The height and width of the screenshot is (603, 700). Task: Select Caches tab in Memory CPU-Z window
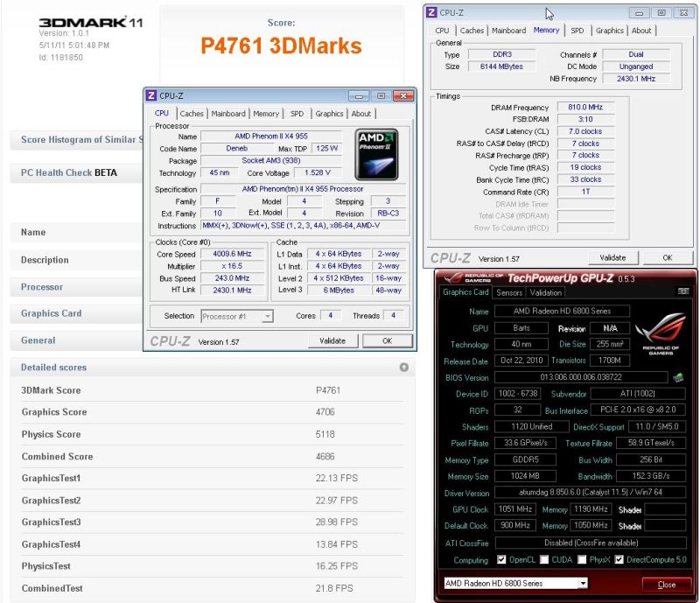(472, 31)
